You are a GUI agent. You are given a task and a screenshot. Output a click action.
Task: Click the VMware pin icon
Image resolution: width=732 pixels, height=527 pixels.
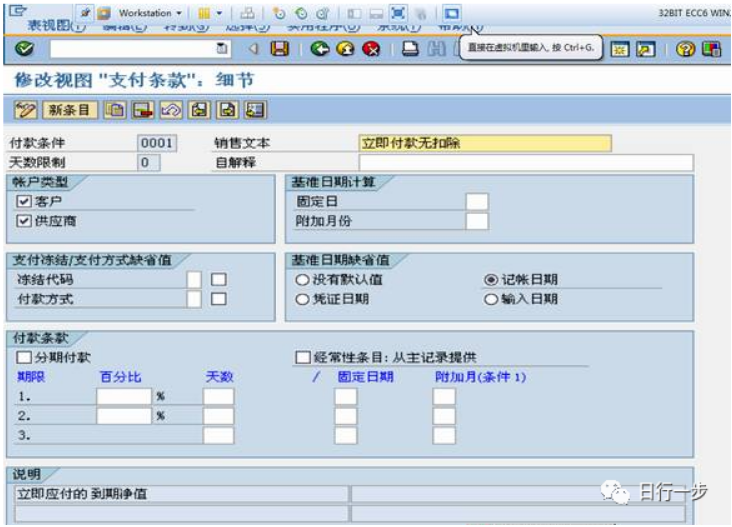[x=85, y=13]
